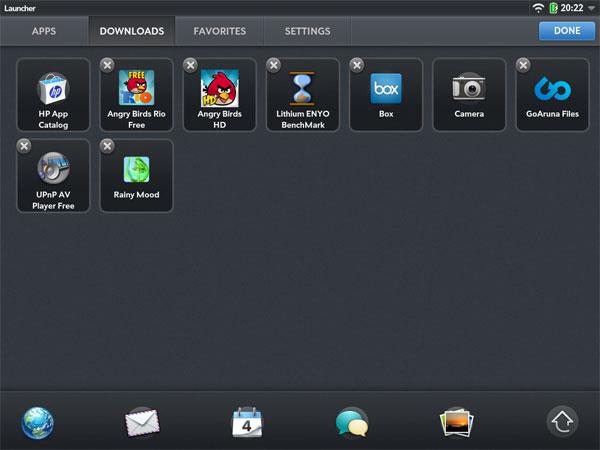Click the blue DONE button
Viewport: 600px width, 450px height.
tap(567, 31)
